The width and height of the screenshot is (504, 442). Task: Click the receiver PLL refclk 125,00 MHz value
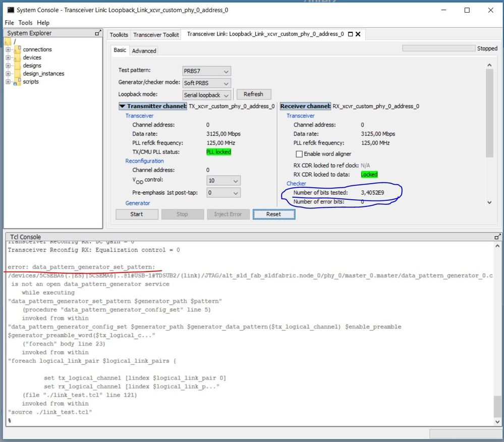pyautogui.click(x=375, y=143)
